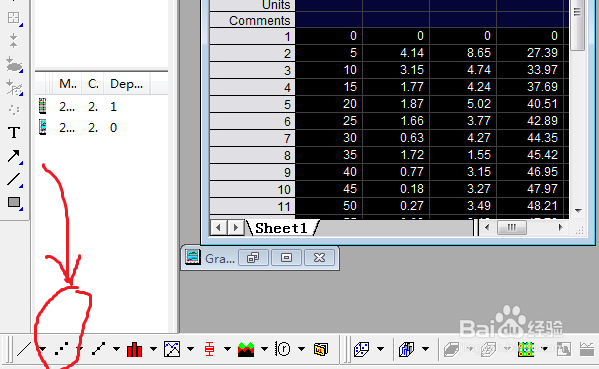Select the Comments row header
Image resolution: width=599 pixels, height=369 pixels.
[x=253, y=20]
